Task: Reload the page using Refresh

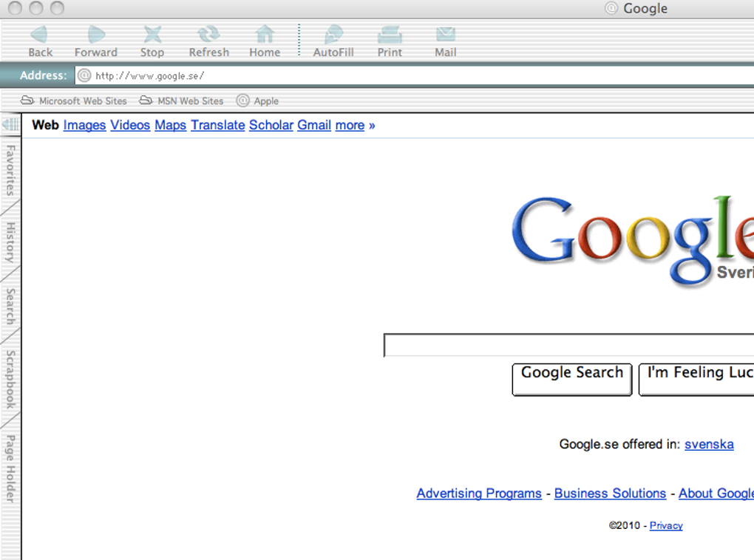Action: (208, 41)
